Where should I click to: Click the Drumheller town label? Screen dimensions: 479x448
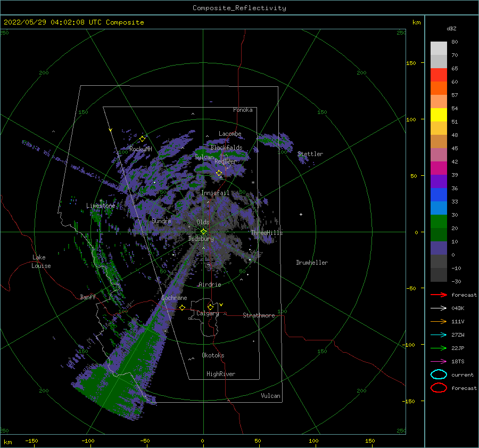tap(312, 263)
